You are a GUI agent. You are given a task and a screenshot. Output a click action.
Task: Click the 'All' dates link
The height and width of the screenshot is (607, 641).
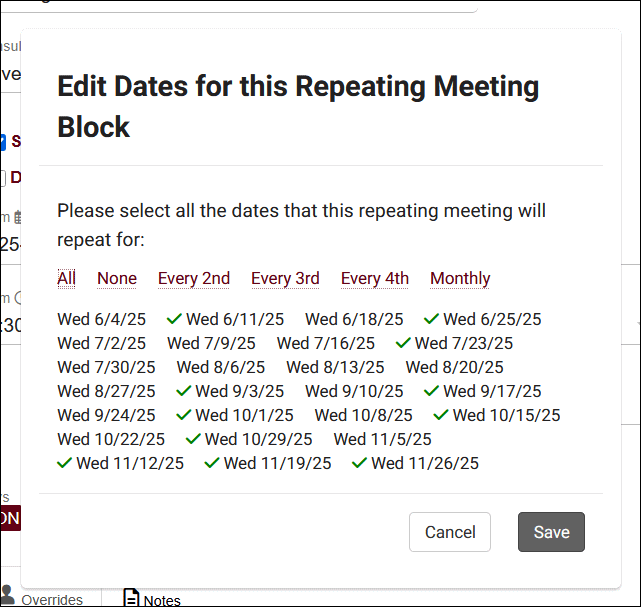coord(66,278)
